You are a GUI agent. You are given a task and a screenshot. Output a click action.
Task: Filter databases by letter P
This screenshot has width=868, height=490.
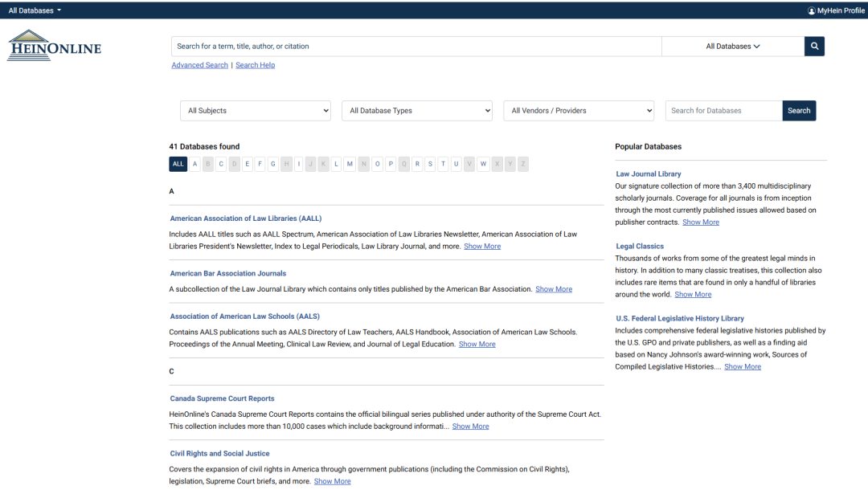point(391,164)
